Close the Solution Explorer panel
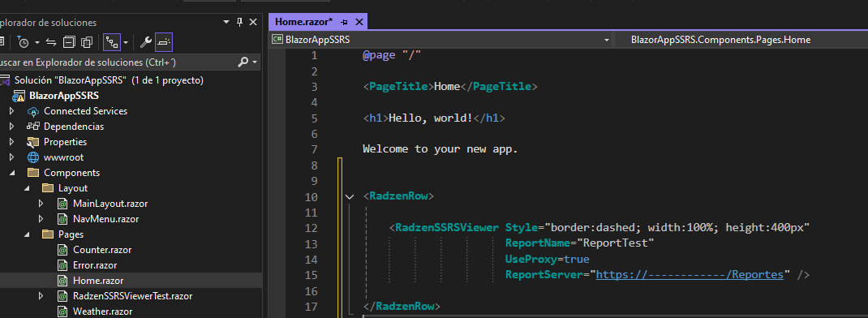The image size is (868, 318). click(x=253, y=22)
